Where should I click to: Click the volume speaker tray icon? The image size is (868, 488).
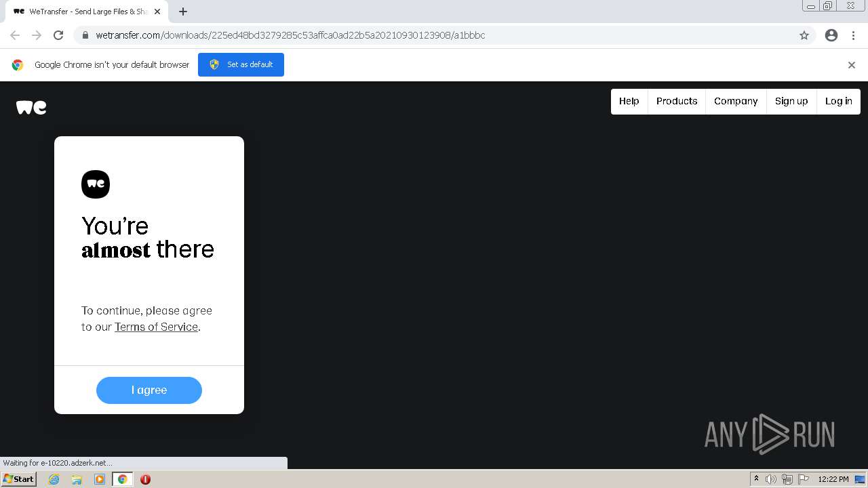[771, 479]
